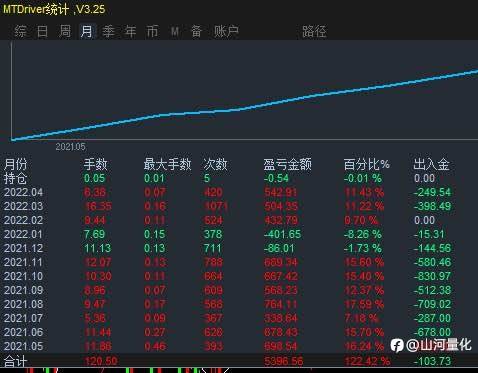This screenshot has width=478, height=373.
Task: Click the -830.97 value for 2021.10
Action: (x=432, y=276)
